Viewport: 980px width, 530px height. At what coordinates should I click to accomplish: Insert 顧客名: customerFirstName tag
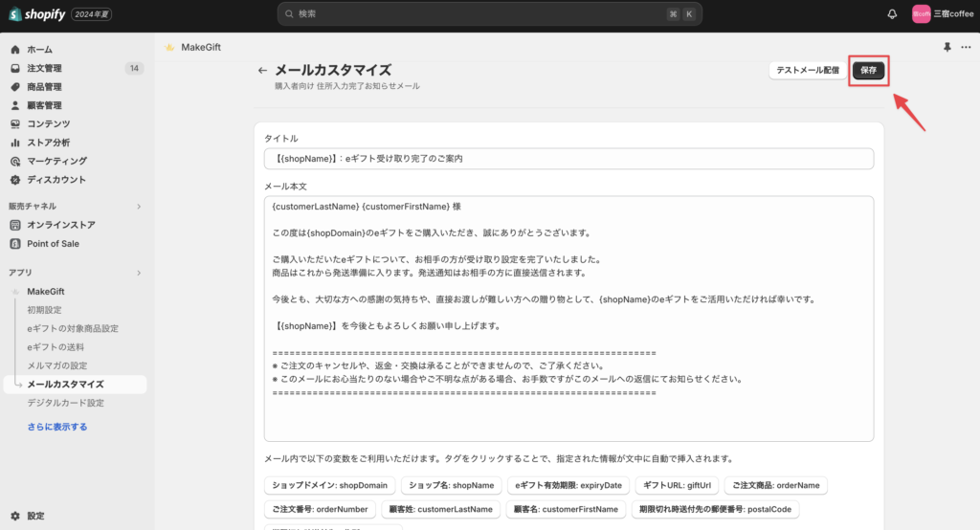(x=566, y=509)
